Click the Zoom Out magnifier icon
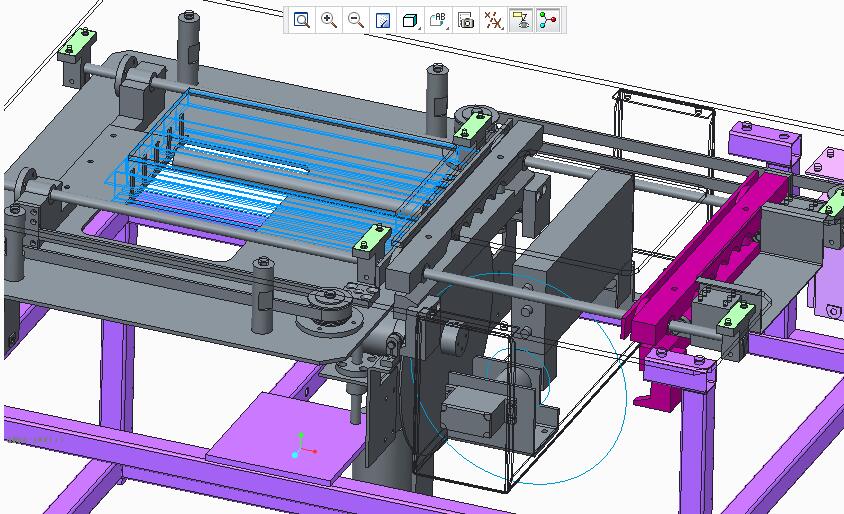 click(355, 20)
